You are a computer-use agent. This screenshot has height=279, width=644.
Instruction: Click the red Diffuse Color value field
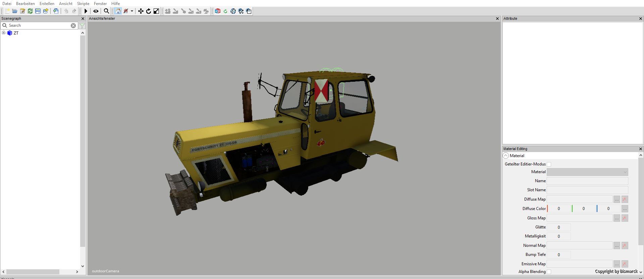(x=559, y=209)
